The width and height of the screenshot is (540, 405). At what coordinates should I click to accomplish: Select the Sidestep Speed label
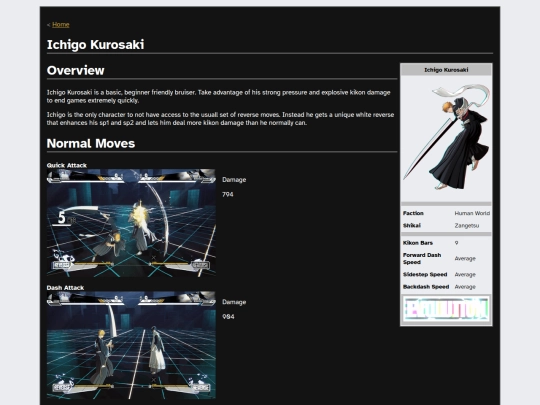coord(425,274)
